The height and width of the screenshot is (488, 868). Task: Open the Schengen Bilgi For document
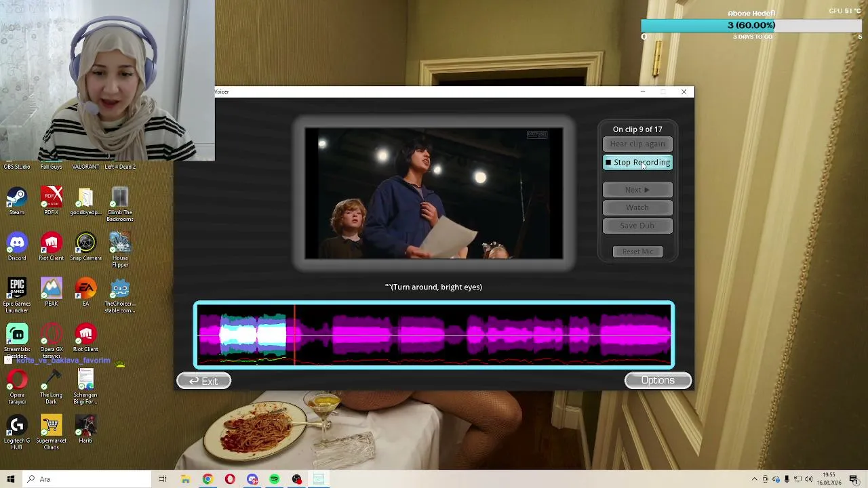pos(85,386)
